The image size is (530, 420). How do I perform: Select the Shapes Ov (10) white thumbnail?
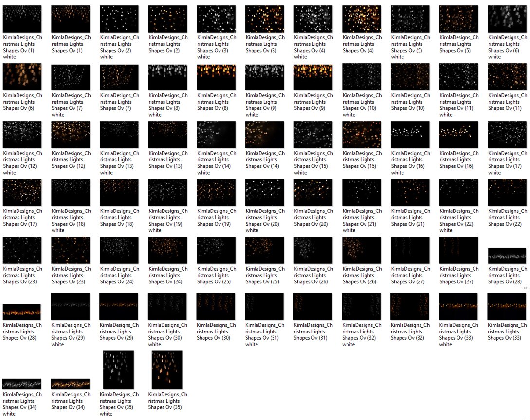[362, 77]
